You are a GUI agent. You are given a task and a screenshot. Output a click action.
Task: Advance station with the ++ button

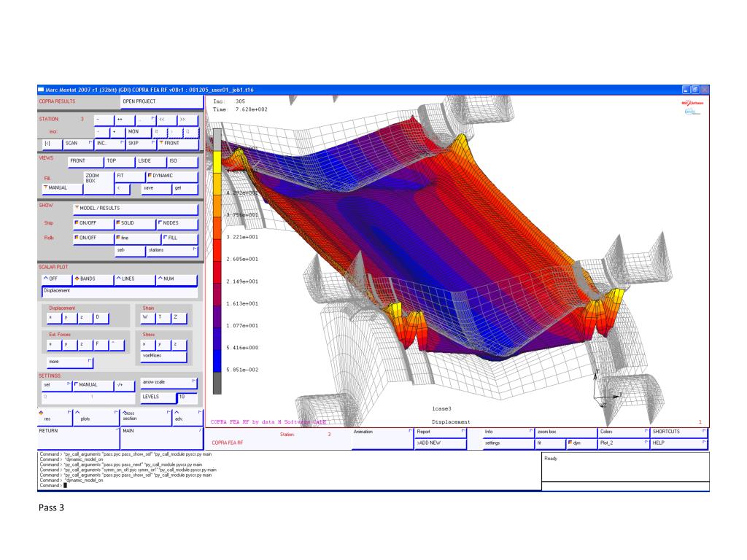(x=125, y=120)
